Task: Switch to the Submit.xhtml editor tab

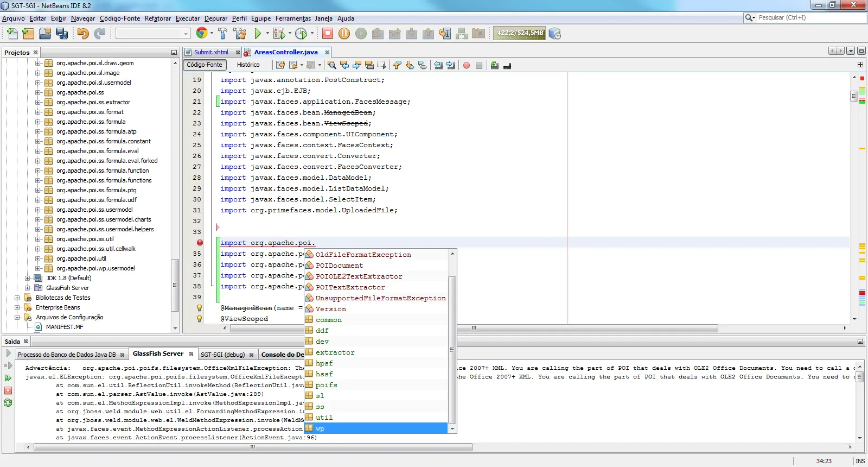Action: tap(211, 52)
